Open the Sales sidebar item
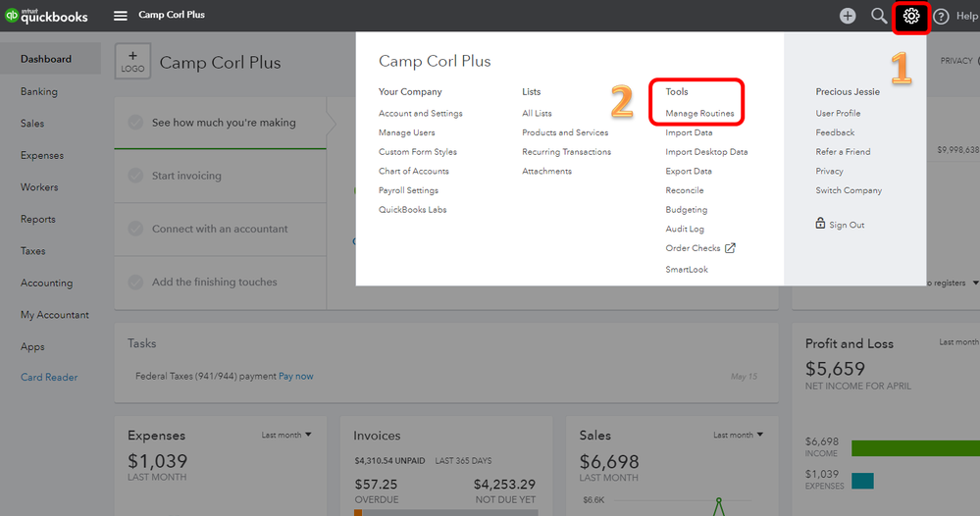Viewport: 980px width, 516px height. pos(31,123)
